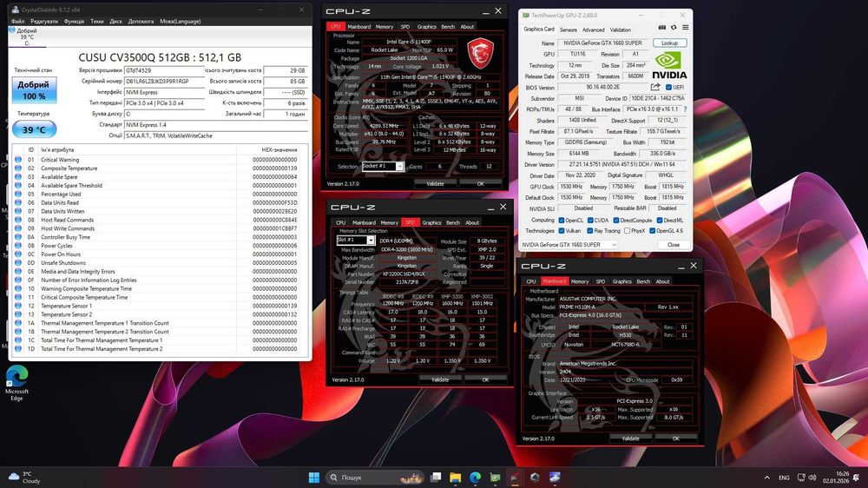Open the GTX 1660 SUPER GPU selector dropdown

click(x=569, y=244)
